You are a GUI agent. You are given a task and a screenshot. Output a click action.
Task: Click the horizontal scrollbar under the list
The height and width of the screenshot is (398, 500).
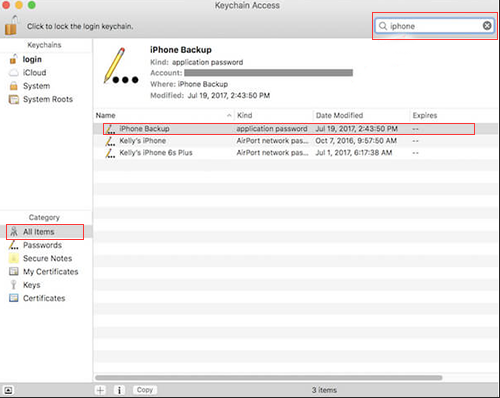(x=269, y=378)
